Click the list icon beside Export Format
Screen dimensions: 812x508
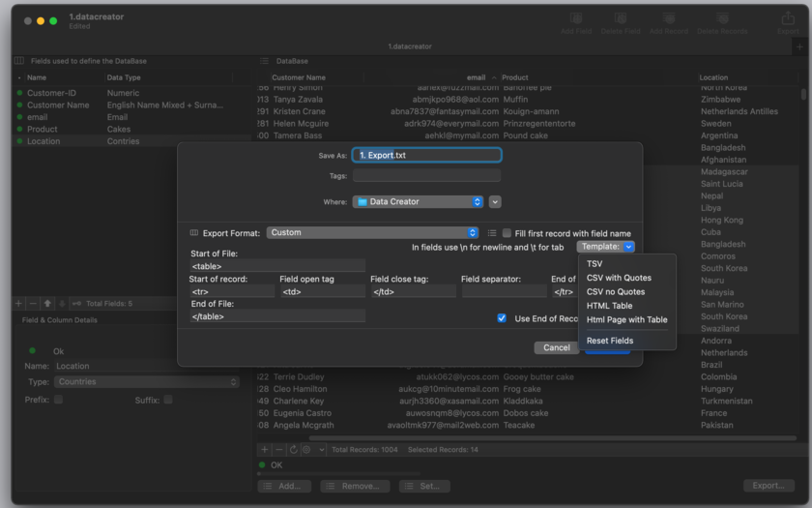point(492,233)
